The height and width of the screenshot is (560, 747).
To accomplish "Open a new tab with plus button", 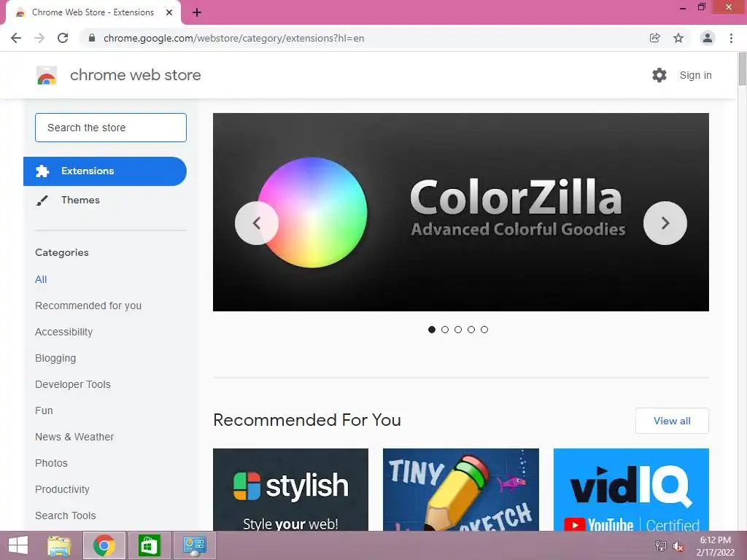I will [x=197, y=12].
